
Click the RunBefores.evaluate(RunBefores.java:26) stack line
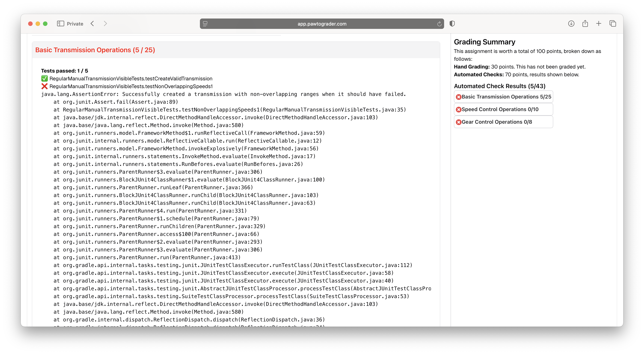178,164
